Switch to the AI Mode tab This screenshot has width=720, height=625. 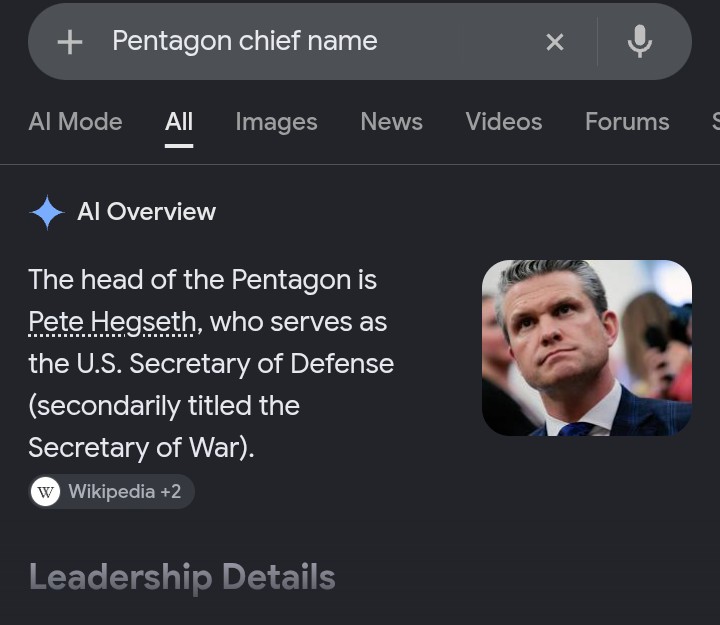tap(75, 122)
